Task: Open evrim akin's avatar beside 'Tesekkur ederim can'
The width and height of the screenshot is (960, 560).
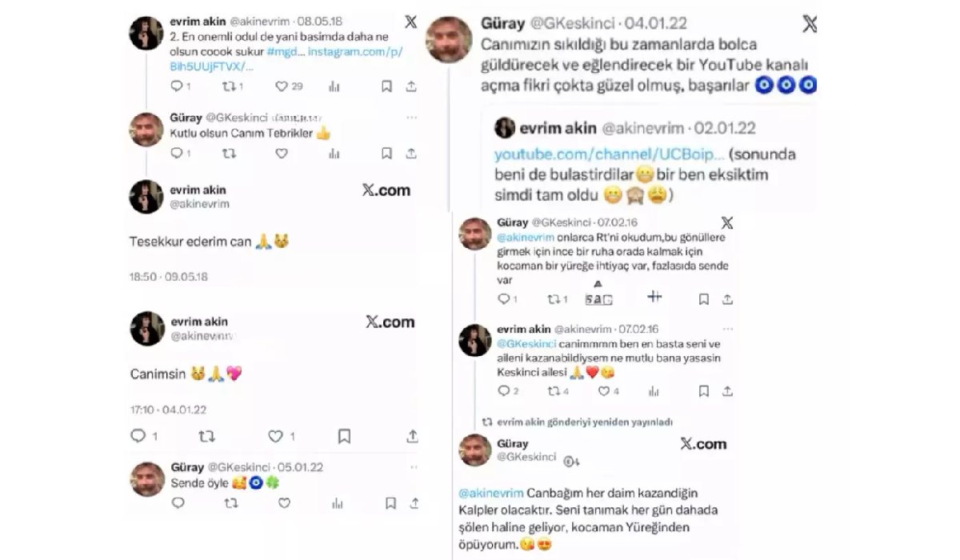Action: (147, 197)
